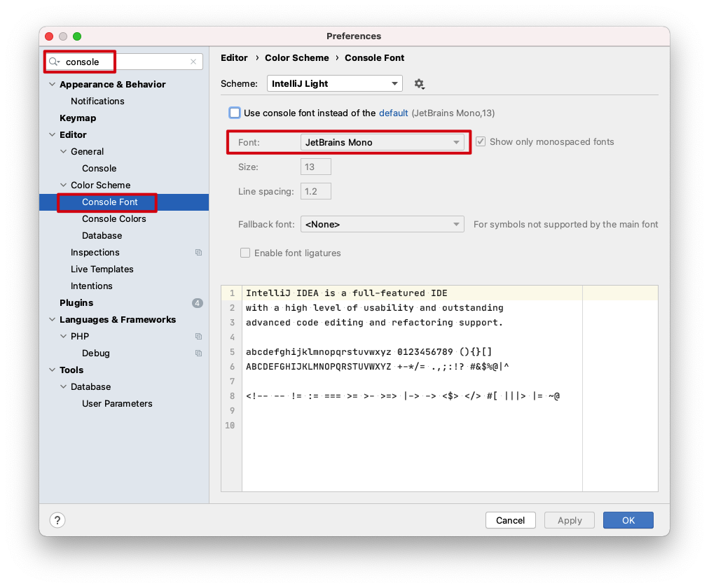This screenshot has width=709, height=588.
Task: Clear the search field with X icon
Action: click(x=193, y=62)
